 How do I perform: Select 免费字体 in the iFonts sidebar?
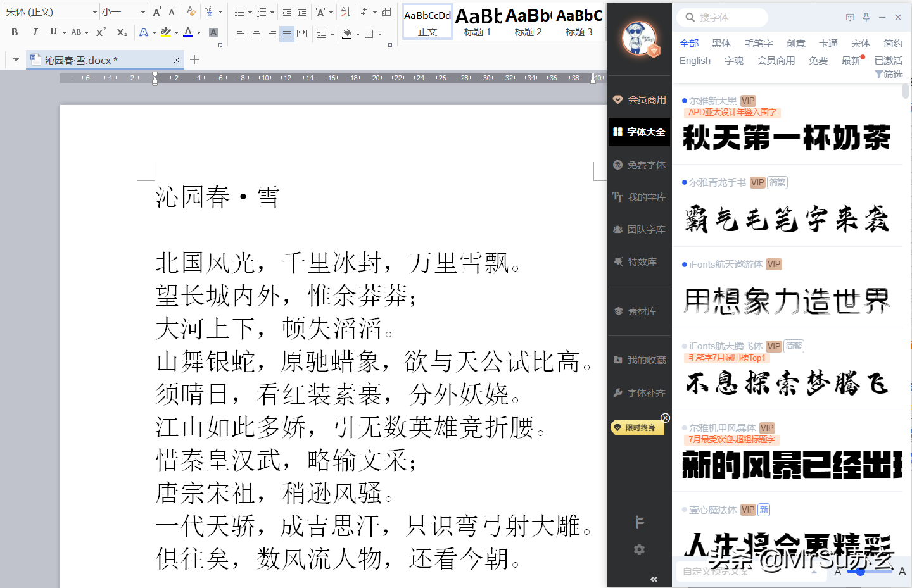click(638, 165)
